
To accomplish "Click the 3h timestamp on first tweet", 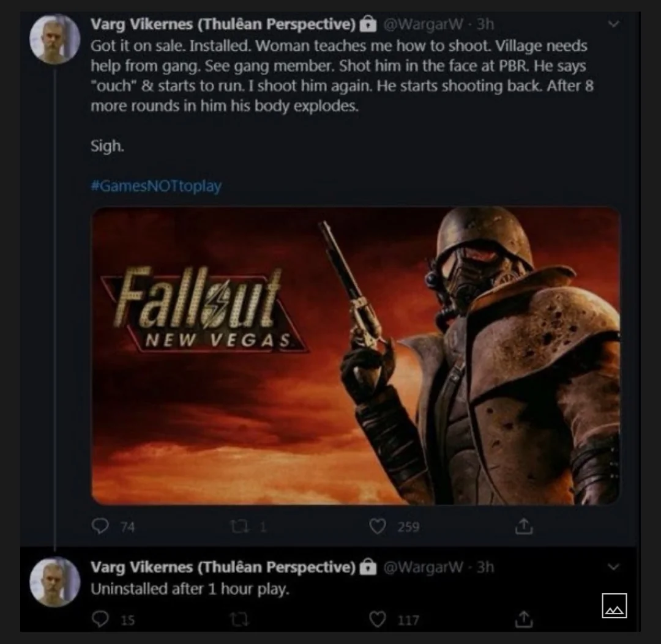I will tap(485, 24).
